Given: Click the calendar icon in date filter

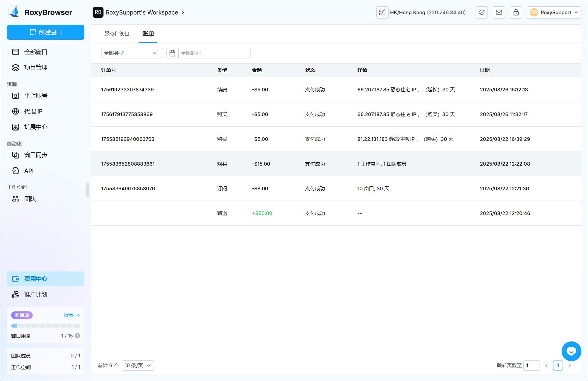Looking at the screenshot, I should pyautogui.click(x=172, y=53).
